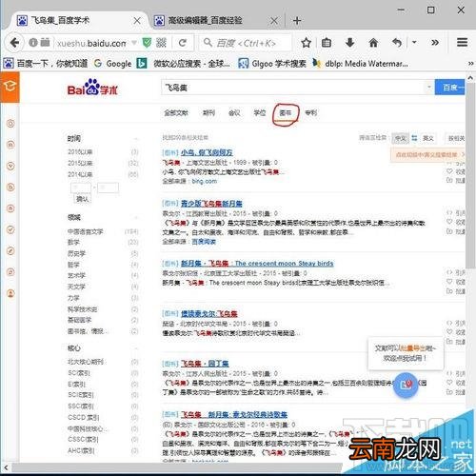The width and height of the screenshot is (476, 476).
Task: Open the Google bookmark in bookmarks bar
Action: point(113,64)
